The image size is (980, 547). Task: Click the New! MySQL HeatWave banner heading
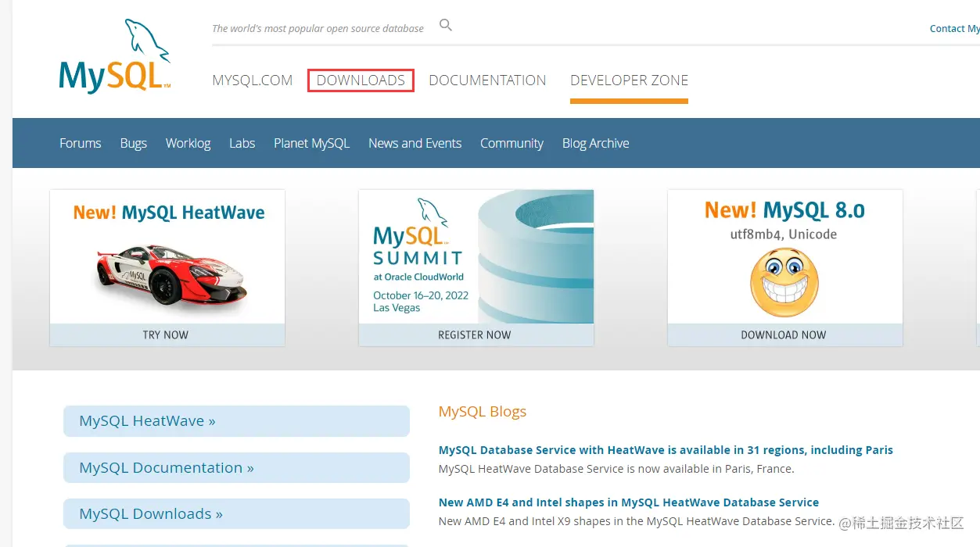[169, 213]
